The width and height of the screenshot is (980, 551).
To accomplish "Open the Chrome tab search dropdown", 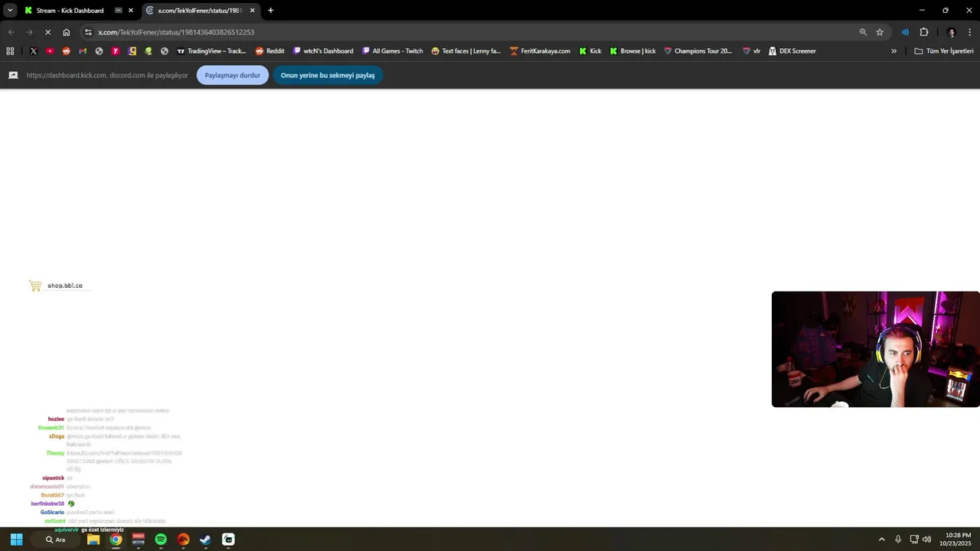I will pos(10,11).
